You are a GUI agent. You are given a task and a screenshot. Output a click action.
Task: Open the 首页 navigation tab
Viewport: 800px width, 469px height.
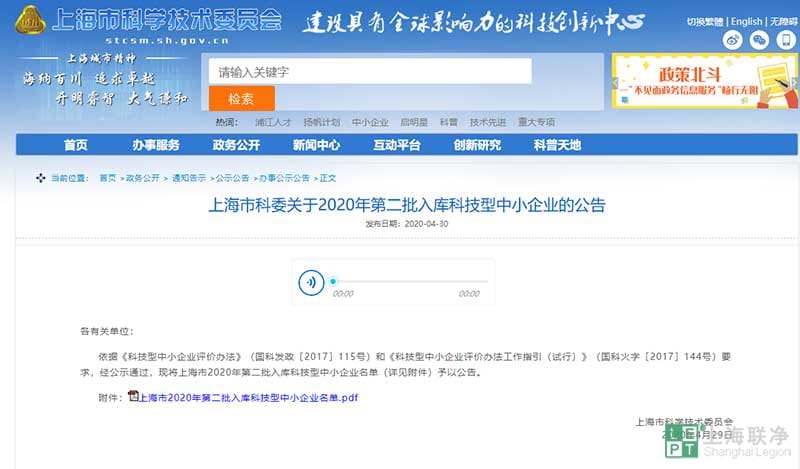[76, 145]
